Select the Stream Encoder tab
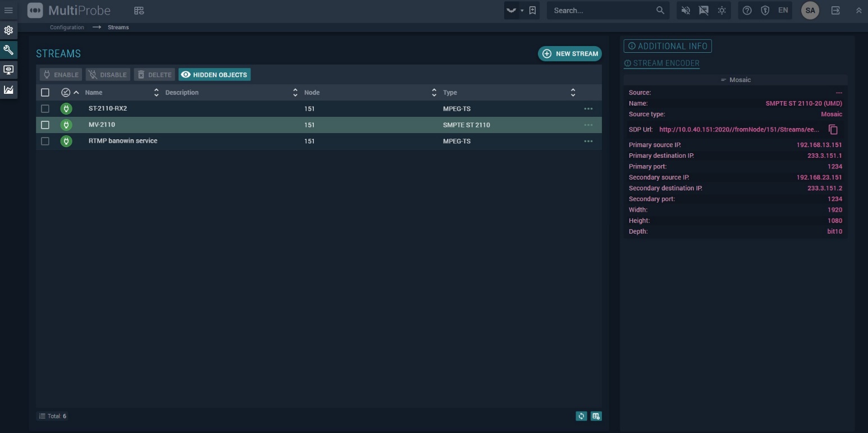Viewport: 868px width, 433px height. (x=661, y=63)
